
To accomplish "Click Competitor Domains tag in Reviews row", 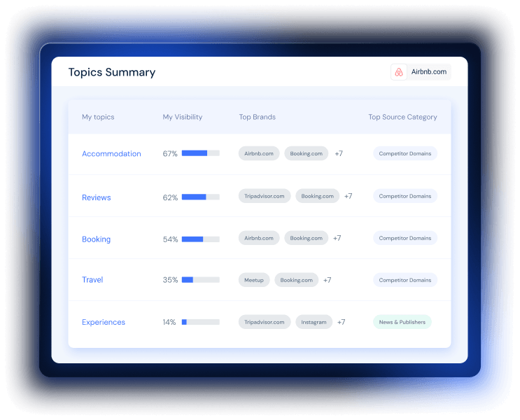I will (405, 196).
